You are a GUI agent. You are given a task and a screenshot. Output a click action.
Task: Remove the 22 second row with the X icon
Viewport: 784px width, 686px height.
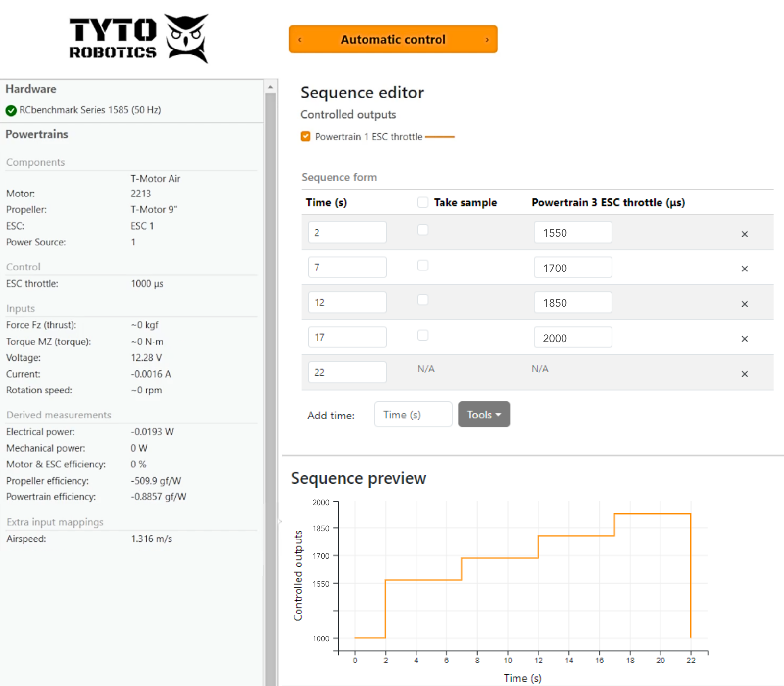pos(744,374)
